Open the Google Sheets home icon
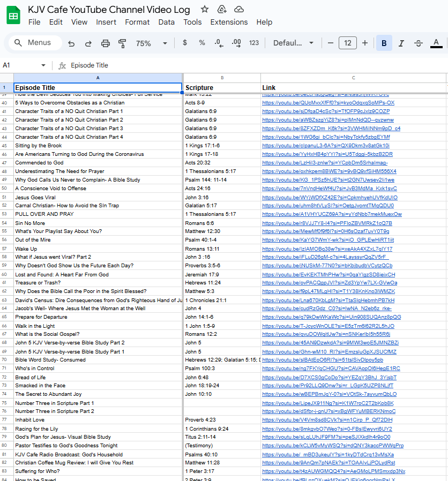This screenshot has height=481, width=448. pos(13,16)
